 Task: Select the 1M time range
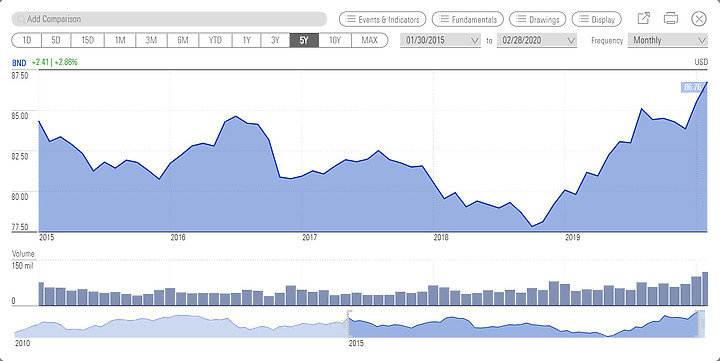[x=120, y=40]
